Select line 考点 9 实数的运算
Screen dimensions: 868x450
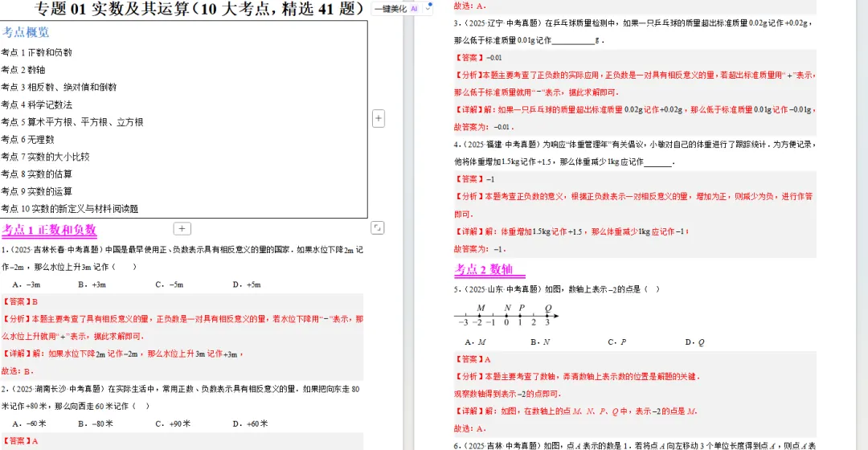36,191
